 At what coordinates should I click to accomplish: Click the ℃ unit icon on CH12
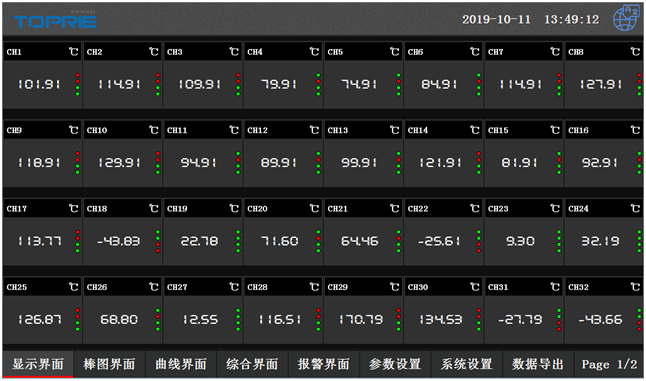point(314,130)
